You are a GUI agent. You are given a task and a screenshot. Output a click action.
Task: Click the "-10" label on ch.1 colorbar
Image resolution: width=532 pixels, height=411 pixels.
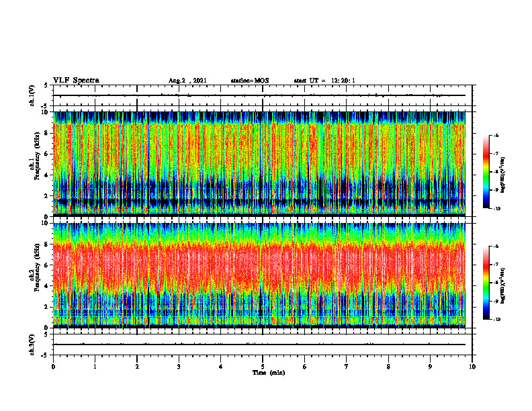[496, 208]
